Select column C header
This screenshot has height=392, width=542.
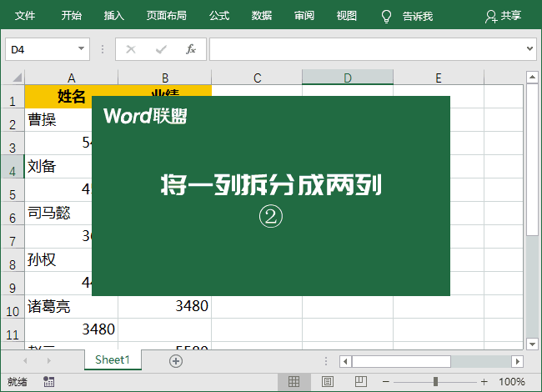[257, 78]
